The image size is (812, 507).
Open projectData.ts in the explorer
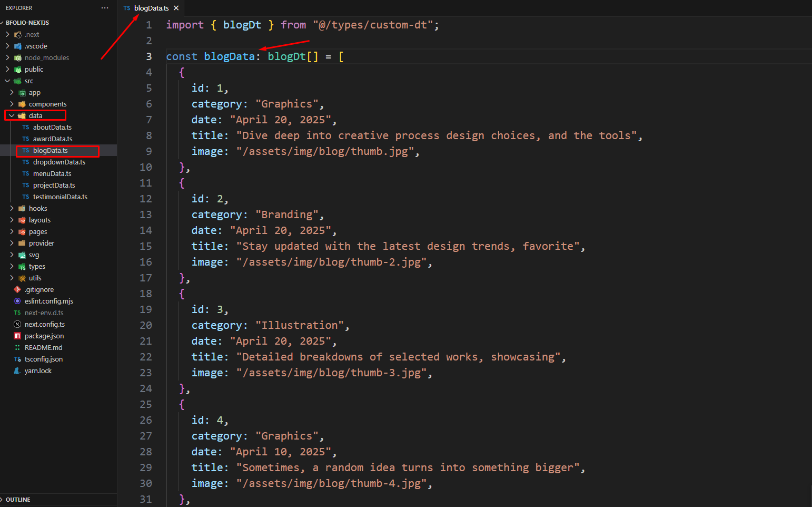pos(54,185)
